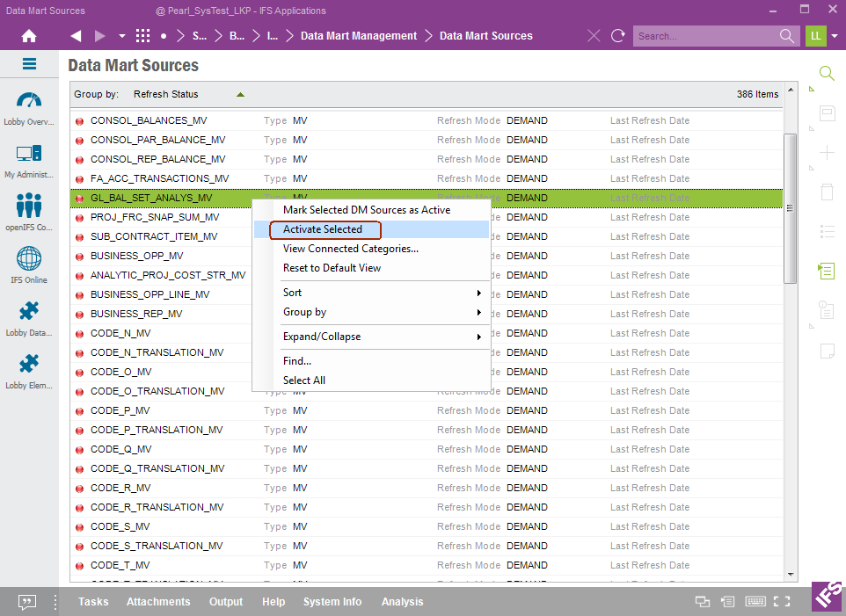Viewport: 846px width, 616px height.
Task: Choose Activate Selected from context menu
Action: [x=323, y=229]
